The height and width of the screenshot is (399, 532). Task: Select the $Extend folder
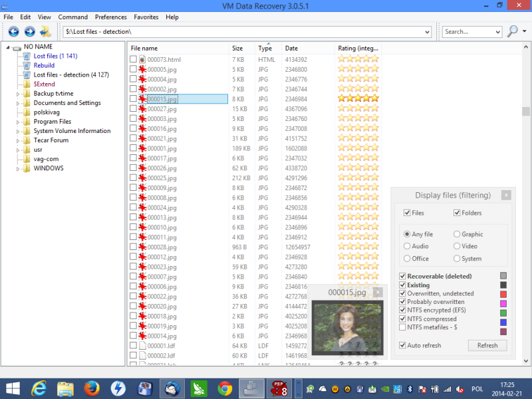click(x=44, y=84)
